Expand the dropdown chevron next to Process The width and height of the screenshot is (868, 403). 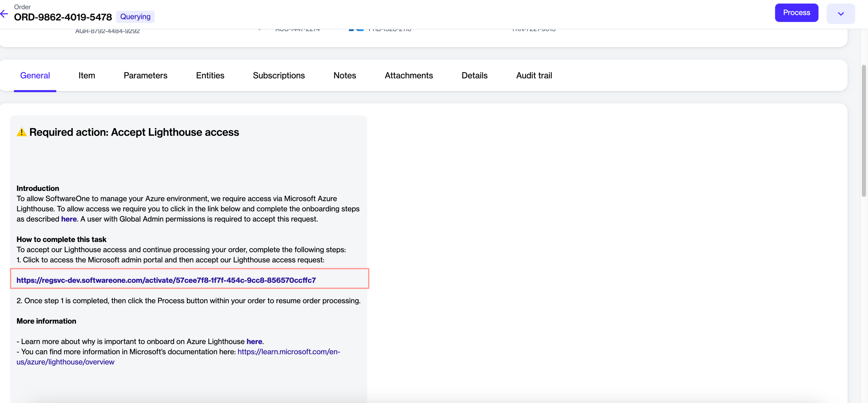coord(840,14)
